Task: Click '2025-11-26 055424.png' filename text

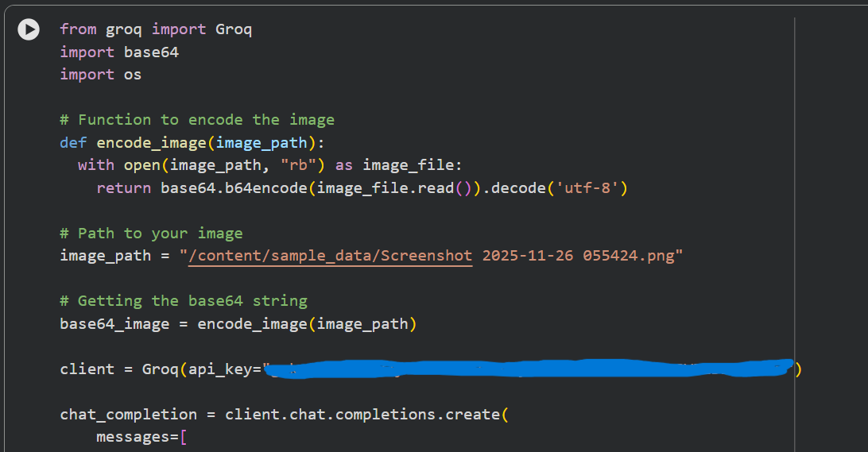Action: [579, 256]
